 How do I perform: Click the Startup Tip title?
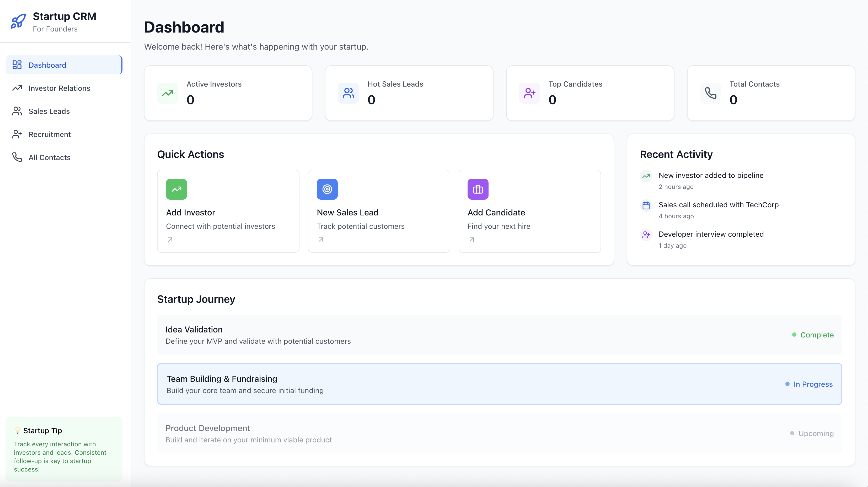coord(42,431)
